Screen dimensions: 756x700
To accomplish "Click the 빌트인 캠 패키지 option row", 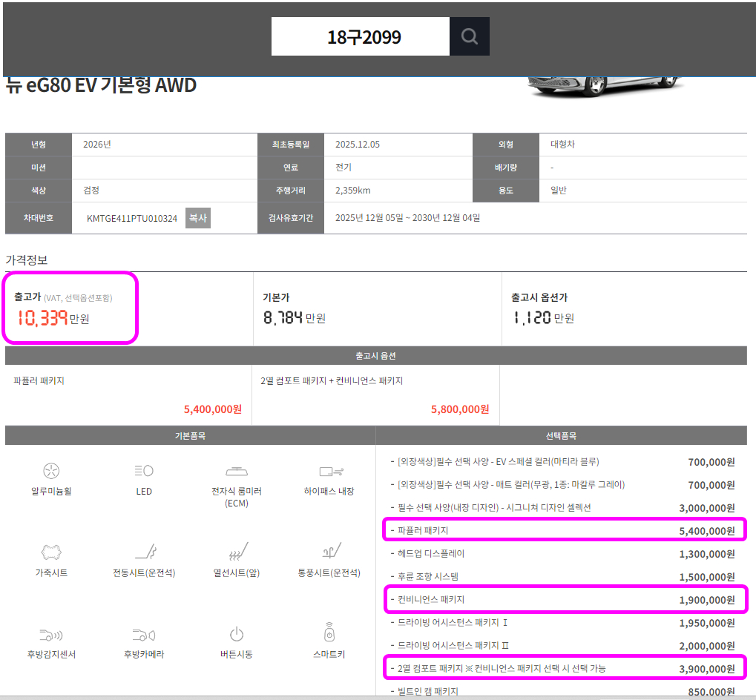I will (562, 691).
